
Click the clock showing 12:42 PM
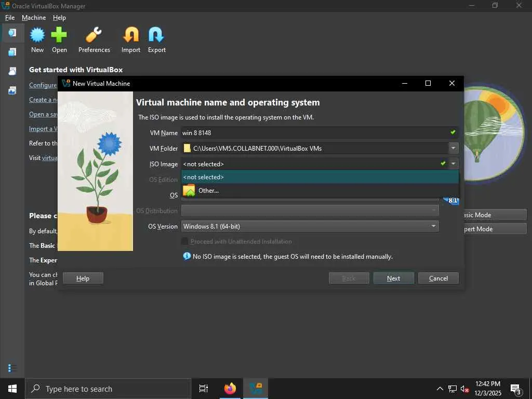[487, 384]
